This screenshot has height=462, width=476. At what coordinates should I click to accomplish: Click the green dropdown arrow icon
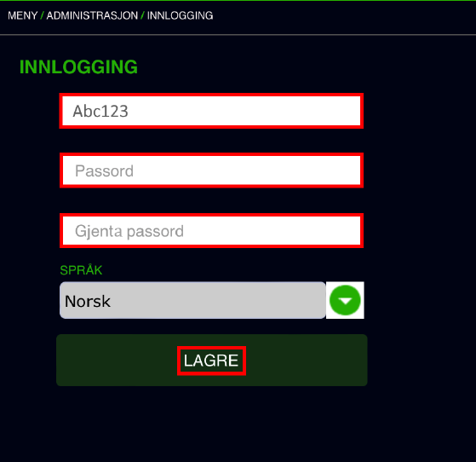click(345, 300)
